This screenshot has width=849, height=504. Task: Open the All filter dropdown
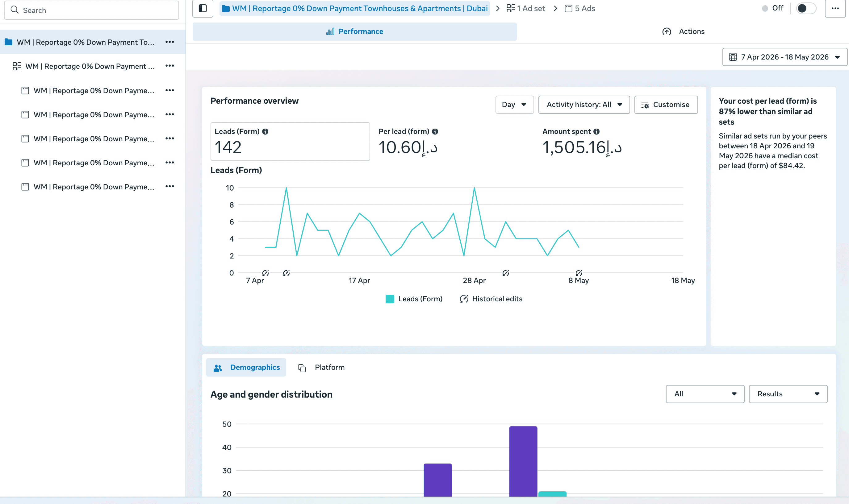pyautogui.click(x=705, y=394)
